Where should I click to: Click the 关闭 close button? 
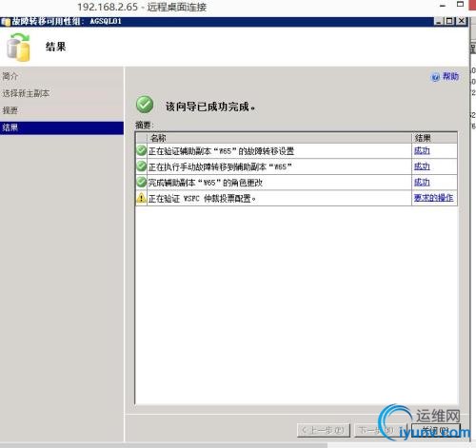(436, 430)
